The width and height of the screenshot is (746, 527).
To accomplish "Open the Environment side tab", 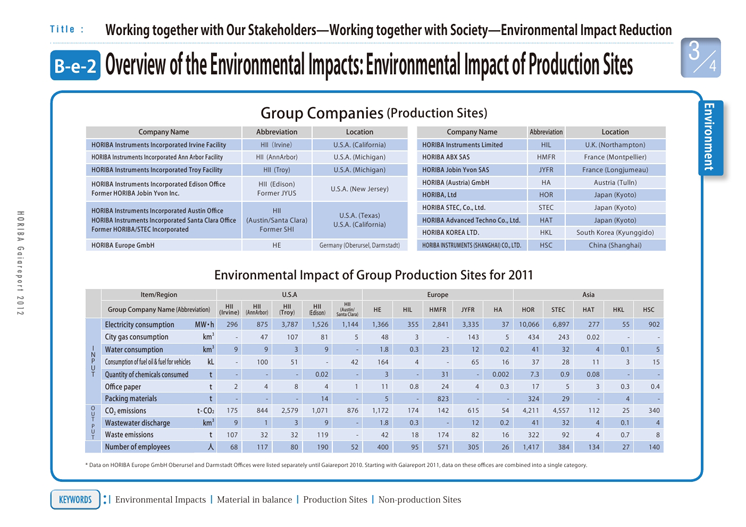I will point(710,137).
